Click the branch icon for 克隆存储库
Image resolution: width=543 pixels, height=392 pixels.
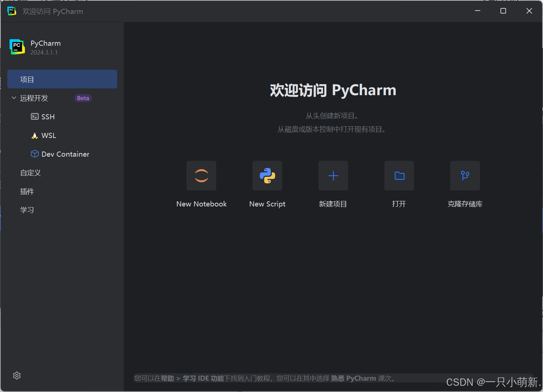point(465,176)
